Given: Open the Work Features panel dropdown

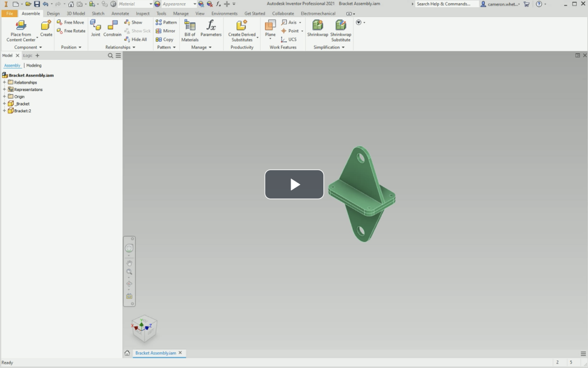Looking at the screenshot, I should tap(283, 47).
